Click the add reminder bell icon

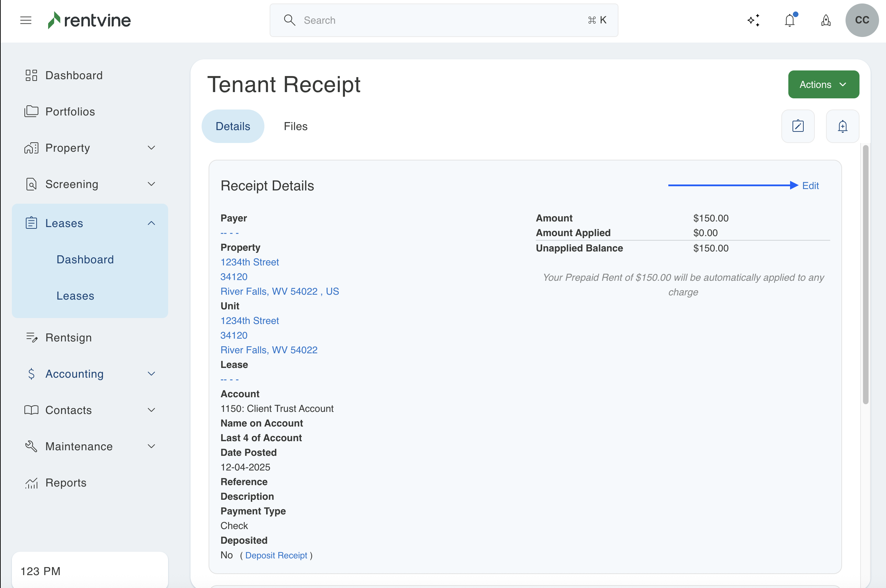coord(842,126)
